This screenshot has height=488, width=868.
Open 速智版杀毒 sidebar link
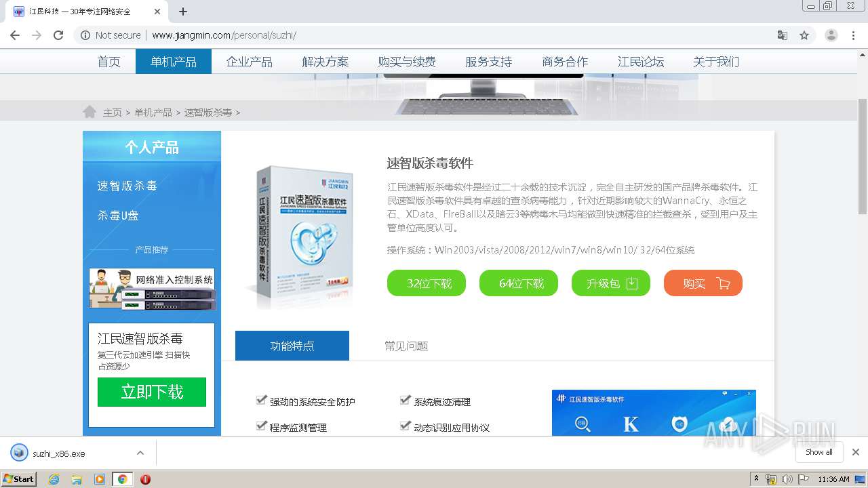[x=127, y=186]
